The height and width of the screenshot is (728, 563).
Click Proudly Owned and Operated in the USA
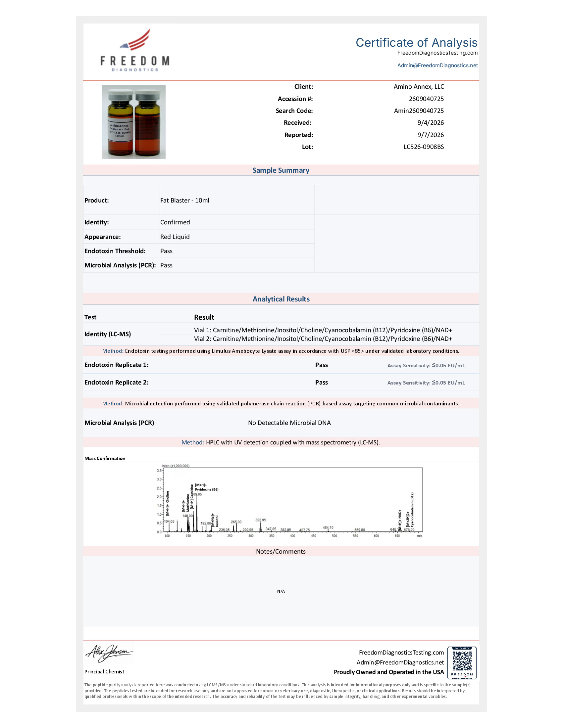coord(389,672)
